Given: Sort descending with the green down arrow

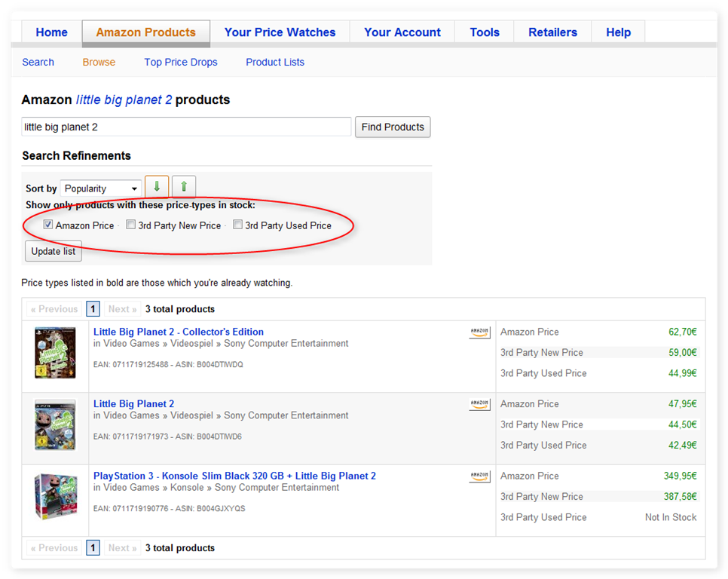Looking at the screenshot, I should click(157, 187).
